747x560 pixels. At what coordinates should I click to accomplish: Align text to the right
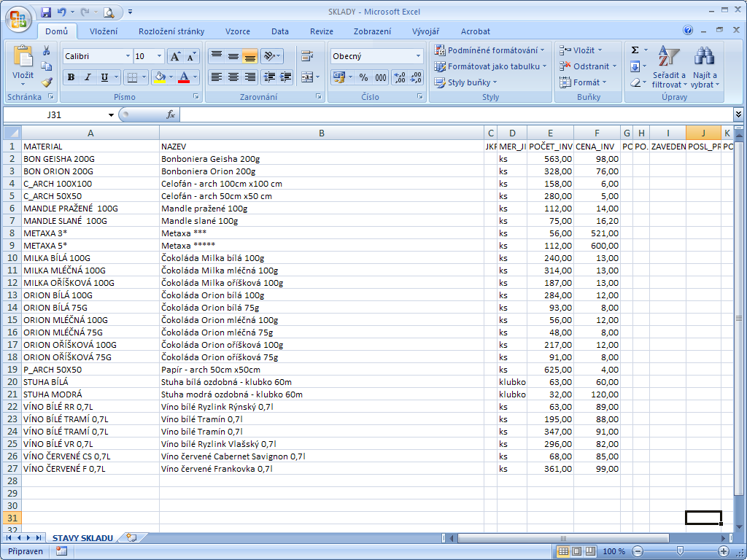click(x=249, y=77)
